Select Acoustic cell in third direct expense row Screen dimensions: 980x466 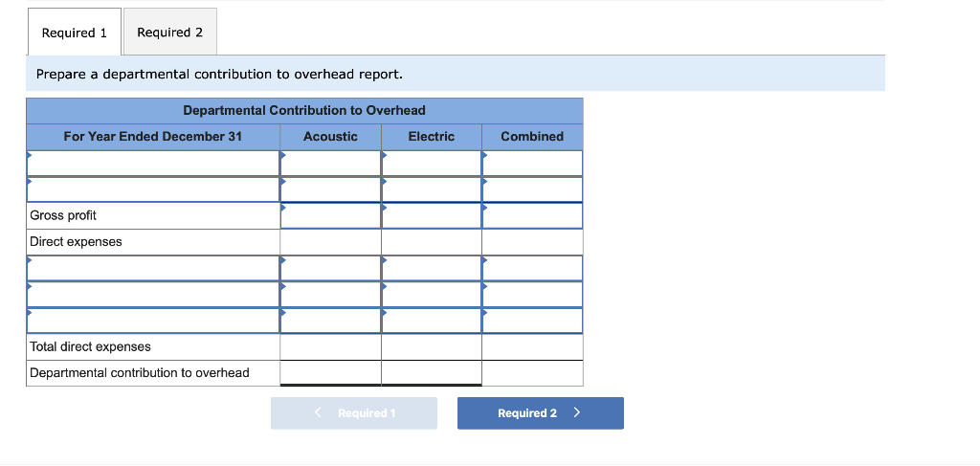(330, 321)
